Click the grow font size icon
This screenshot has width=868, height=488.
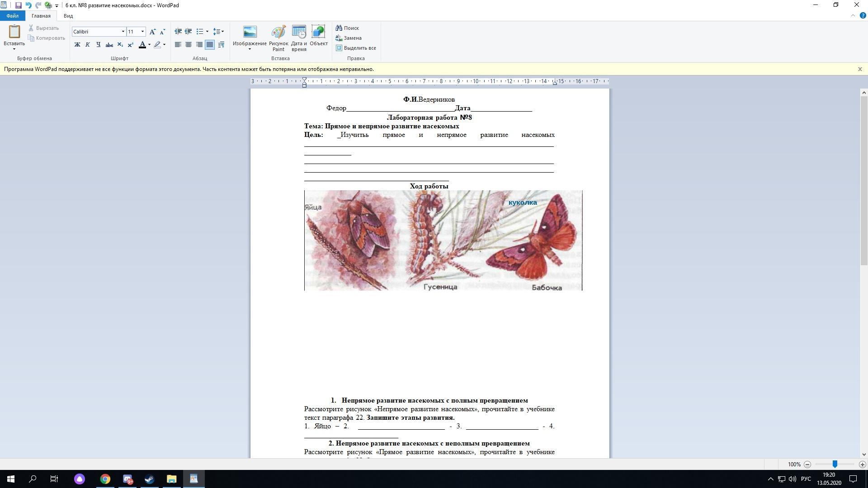click(x=152, y=32)
